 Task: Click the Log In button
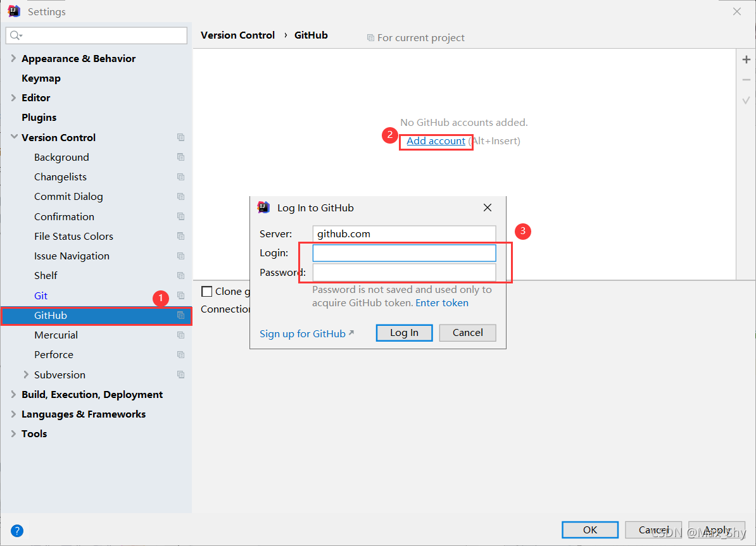point(404,333)
